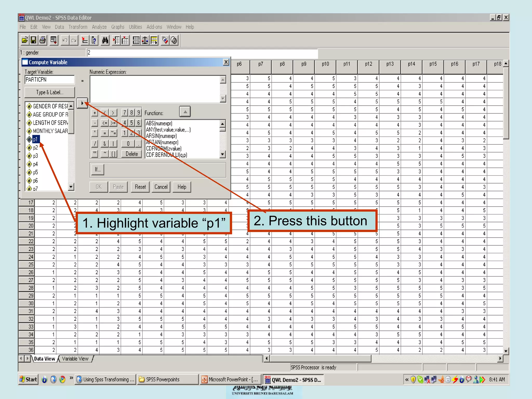Click the Use Sets toolbar icon
This screenshot has width=532, height=399.
click(x=174, y=40)
